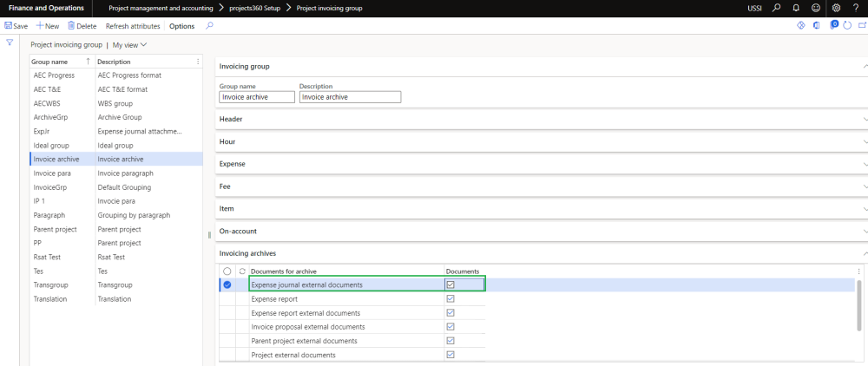Click the Refresh attributes button
The width and height of the screenshot is (868, 366).
click(133, 26)
